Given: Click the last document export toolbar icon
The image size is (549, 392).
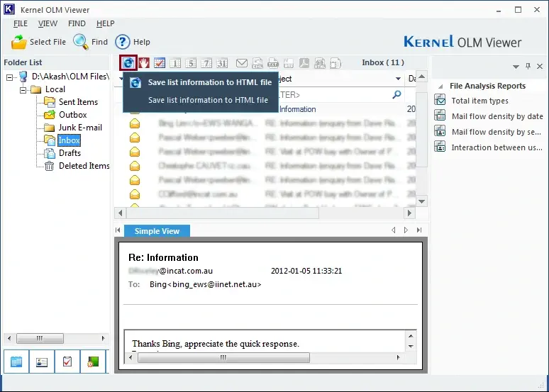Looking at the screenshot, I should pos(335,63).
